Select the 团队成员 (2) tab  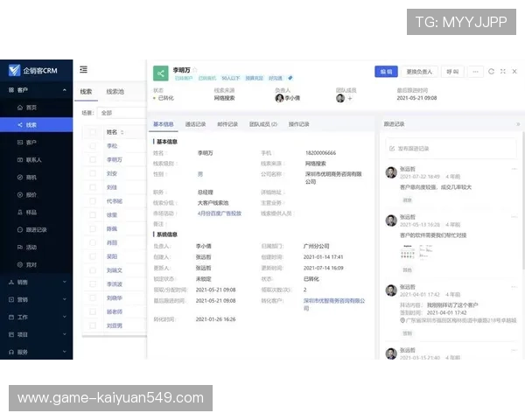263,124
